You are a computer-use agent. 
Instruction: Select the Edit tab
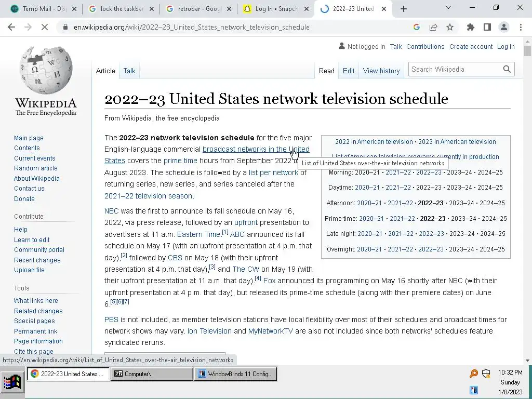349,71
